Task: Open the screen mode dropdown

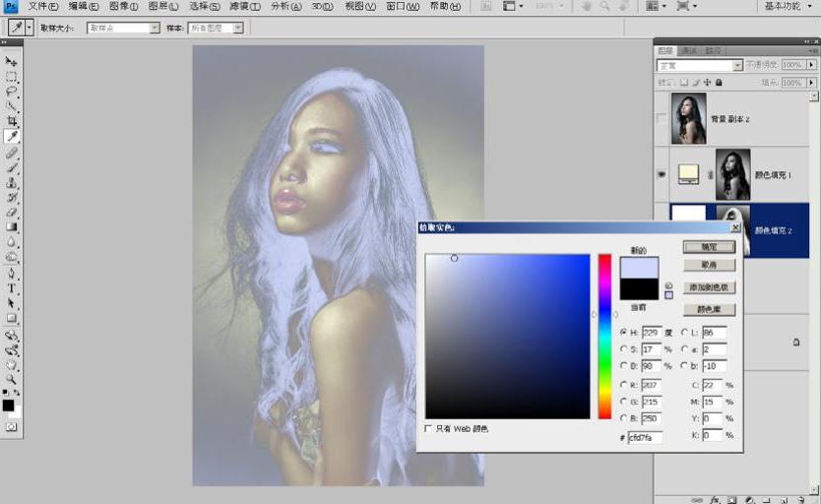Action: pyautogui.click(x=686, y=6)
